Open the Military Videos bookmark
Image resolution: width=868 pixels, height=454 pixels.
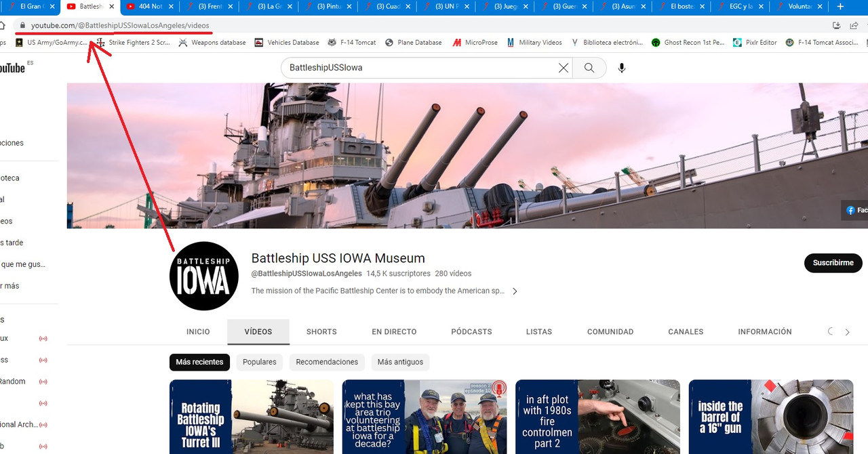coord(534,42)
